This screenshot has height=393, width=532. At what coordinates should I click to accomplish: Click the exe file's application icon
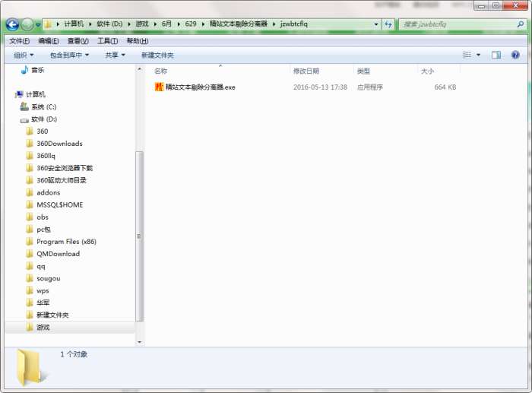(159, 87)
